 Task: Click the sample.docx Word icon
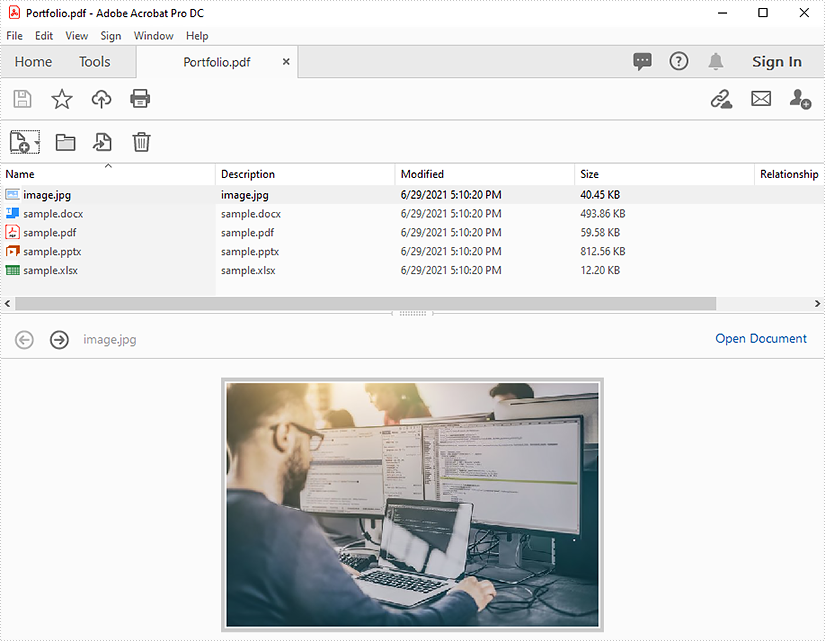pos(12,214)
